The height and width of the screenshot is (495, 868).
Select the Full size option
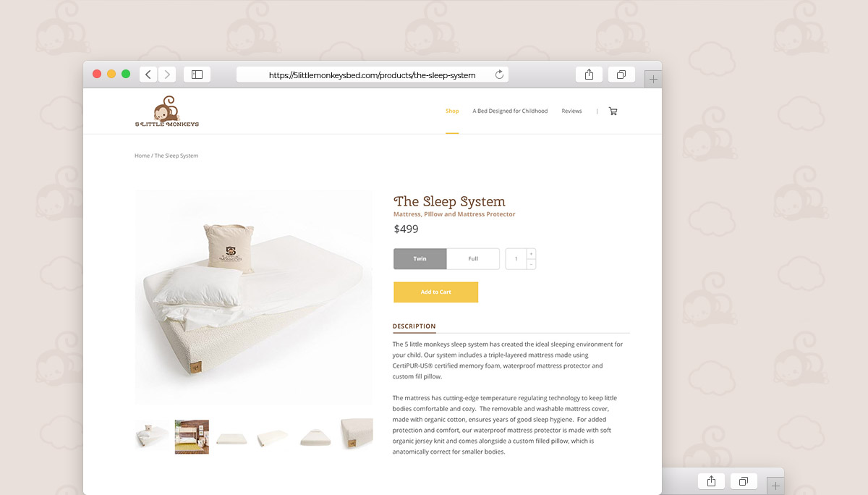(473, 258)
